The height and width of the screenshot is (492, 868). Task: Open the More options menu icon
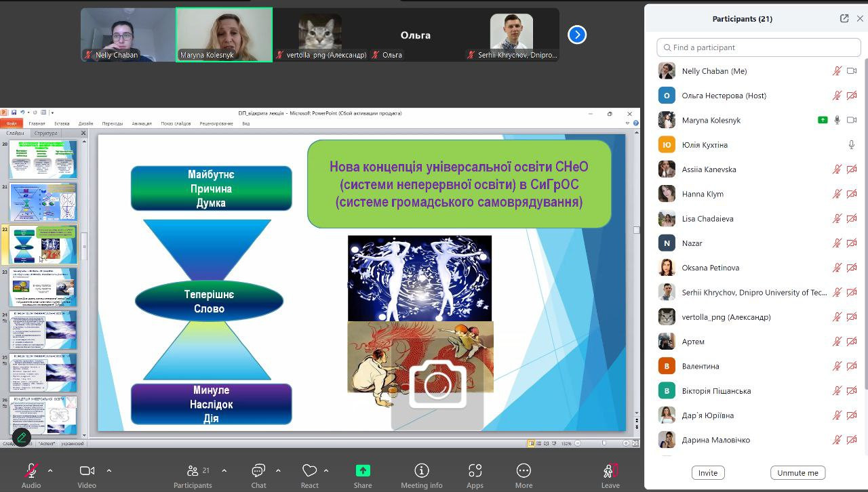pyautogui.click(x=524, y=471)
